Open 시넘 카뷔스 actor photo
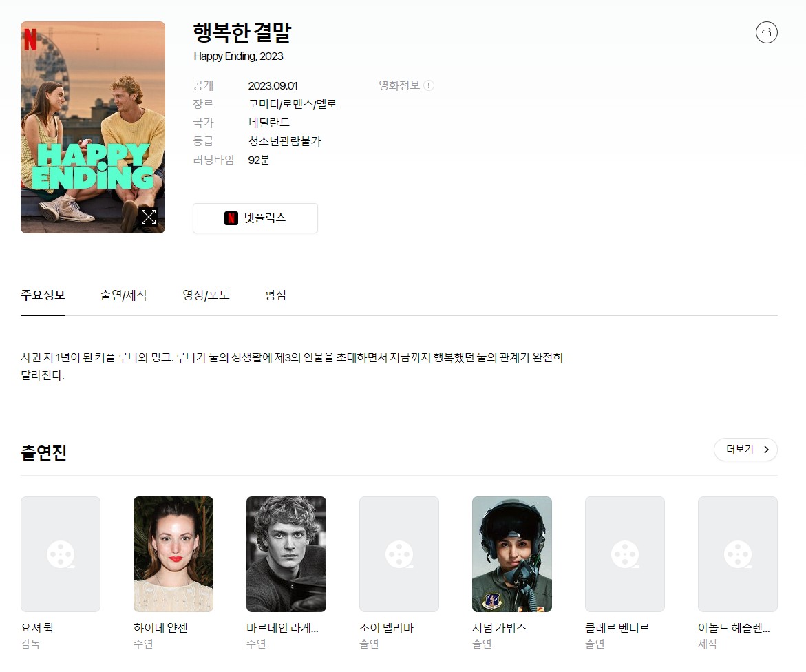Viewport: 806px width, 672px height. [512, 554]
